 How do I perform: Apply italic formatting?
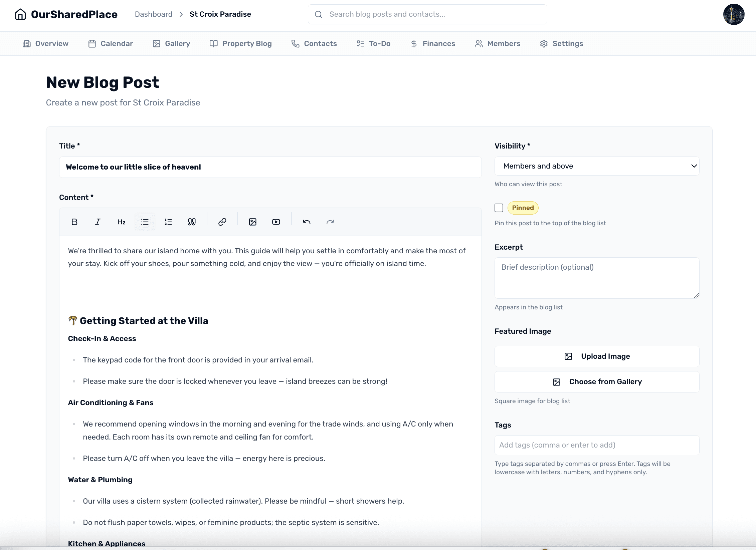click(x=98, y=222)
